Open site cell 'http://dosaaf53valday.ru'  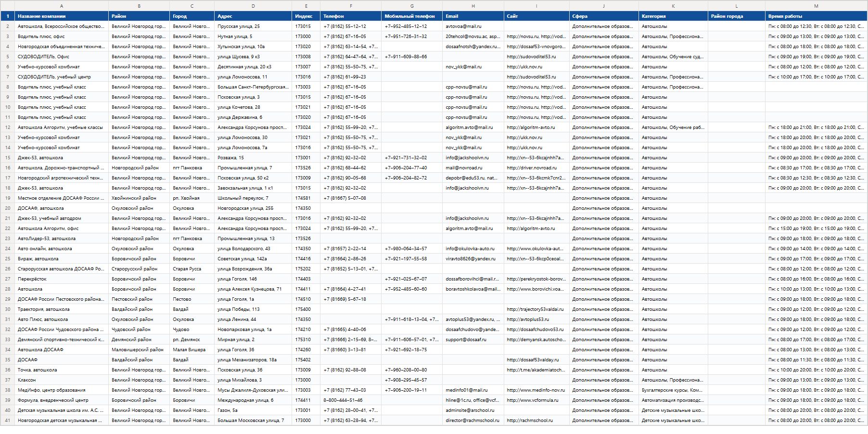(536, 360)
